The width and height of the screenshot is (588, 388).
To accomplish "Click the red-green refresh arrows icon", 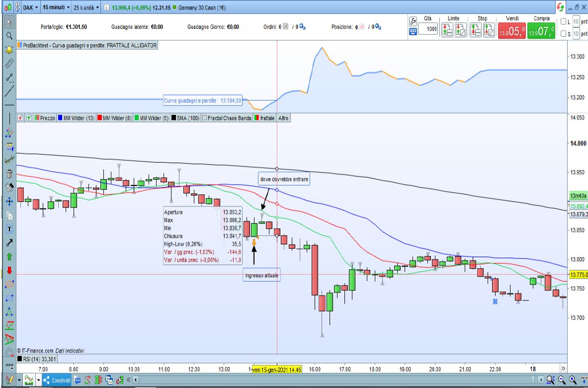I will (x=561, y=7).
